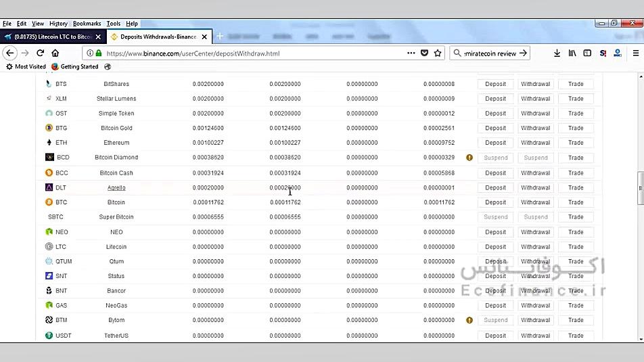Click Deposit for NeoGas row
Screen dimensions: 644x362
coord(495,306)
